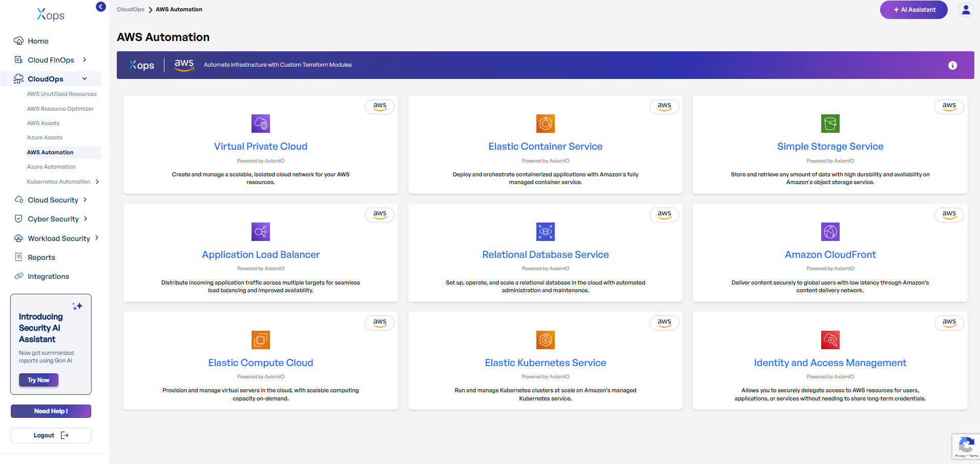Viewport: 980px width, 464px height.
Task: Open the Elastic Kubernetes Service title link
Action: [x=545, y=363]
